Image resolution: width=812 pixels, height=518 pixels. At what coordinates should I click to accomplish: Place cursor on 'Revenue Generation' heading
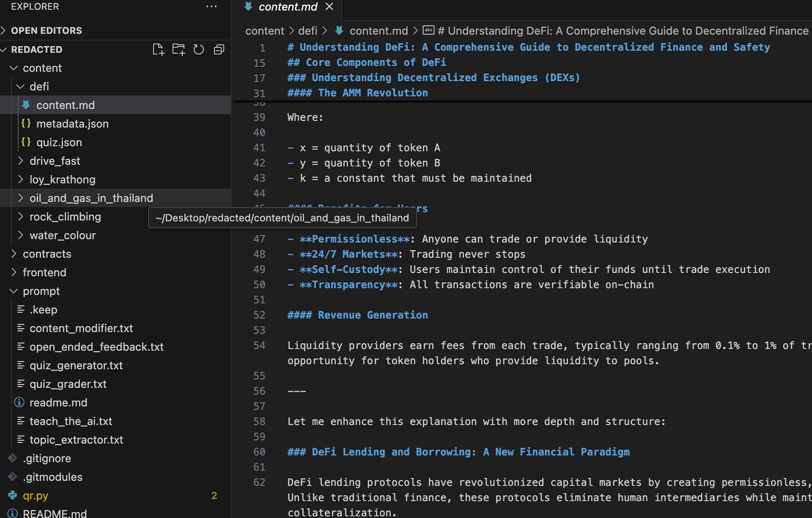click(358, 315)
